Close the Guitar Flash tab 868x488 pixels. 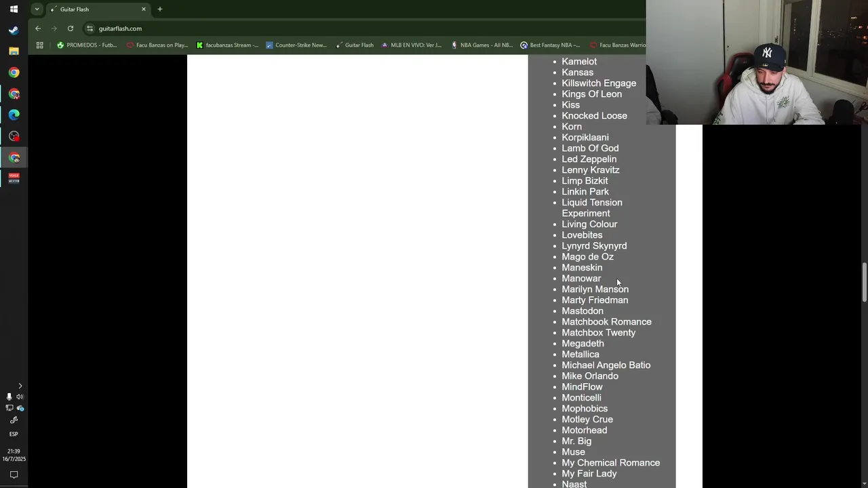click(x=144, y=9)
